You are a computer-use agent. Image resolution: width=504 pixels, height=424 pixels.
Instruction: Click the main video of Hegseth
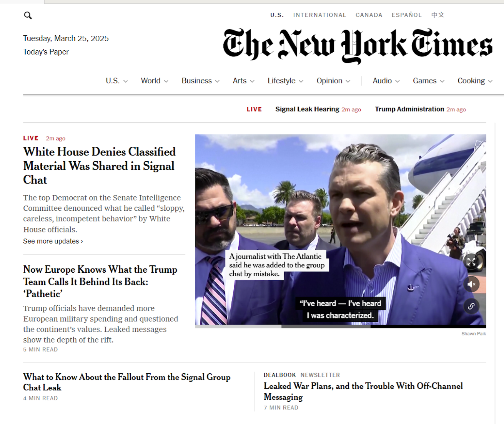pos(340,230)
